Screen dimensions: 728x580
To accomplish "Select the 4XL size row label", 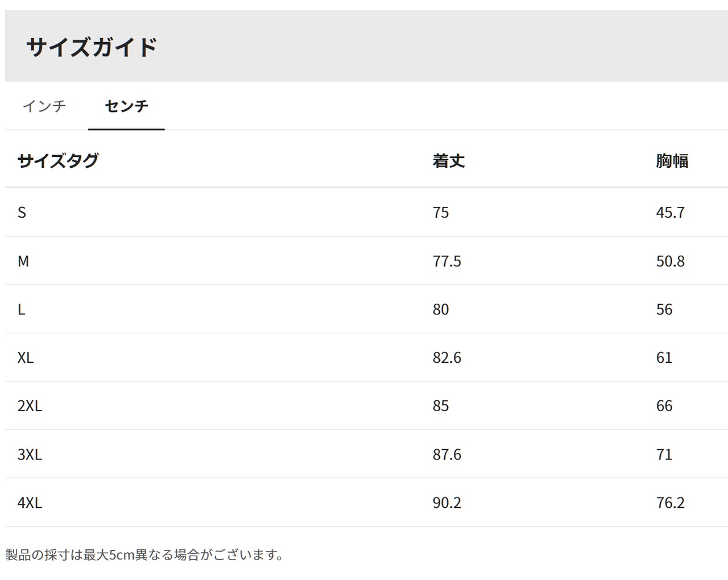I will [30, 503].
